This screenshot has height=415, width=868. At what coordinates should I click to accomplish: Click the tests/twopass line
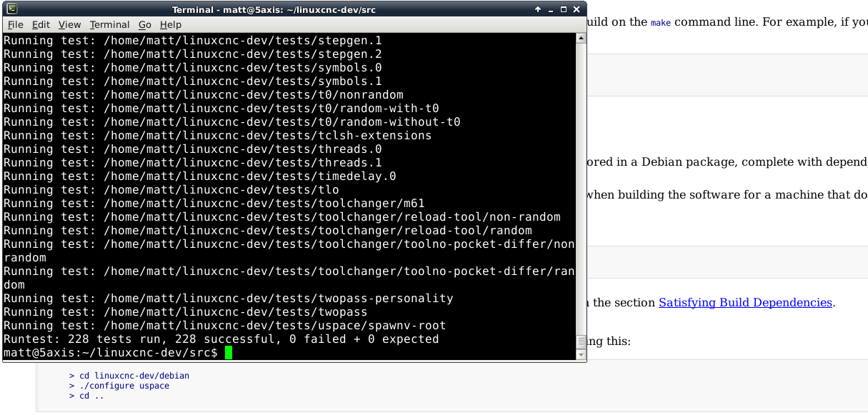pos(186,311)
